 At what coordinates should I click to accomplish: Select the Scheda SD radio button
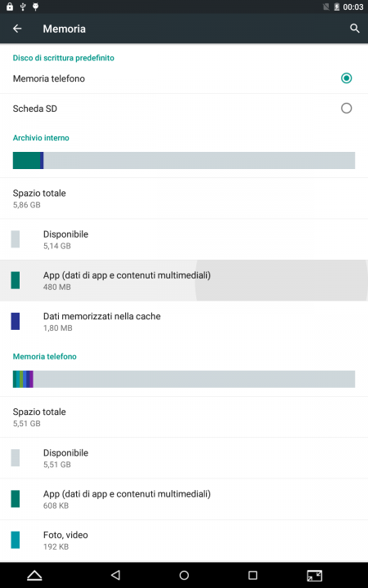tap(346, 109)
